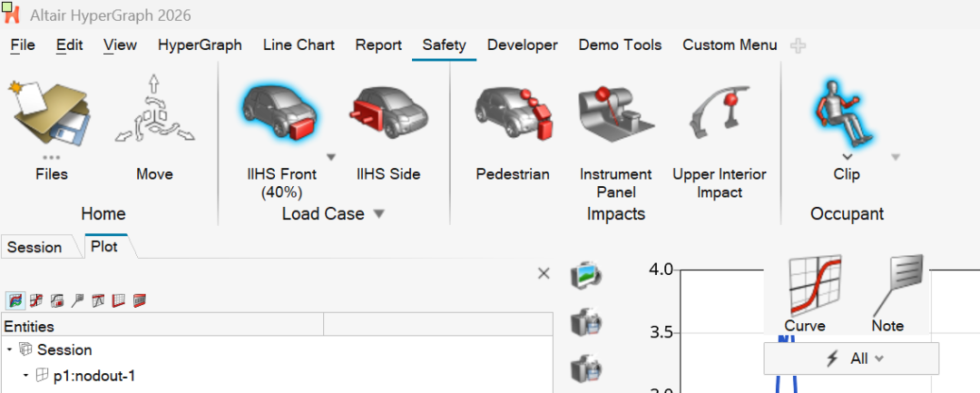980x393 pixels.
Task: Switch to the Session browser tab
Action: point(35,248)
